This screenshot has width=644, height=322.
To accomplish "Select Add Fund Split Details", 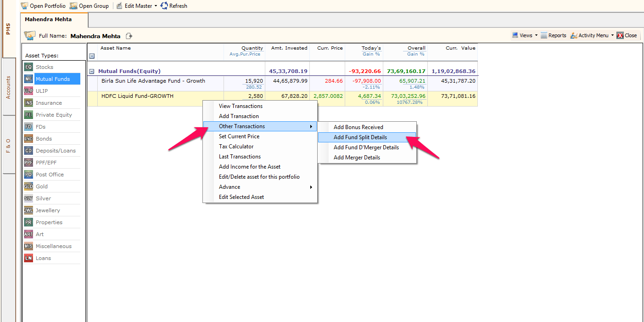I will (367, 137).
